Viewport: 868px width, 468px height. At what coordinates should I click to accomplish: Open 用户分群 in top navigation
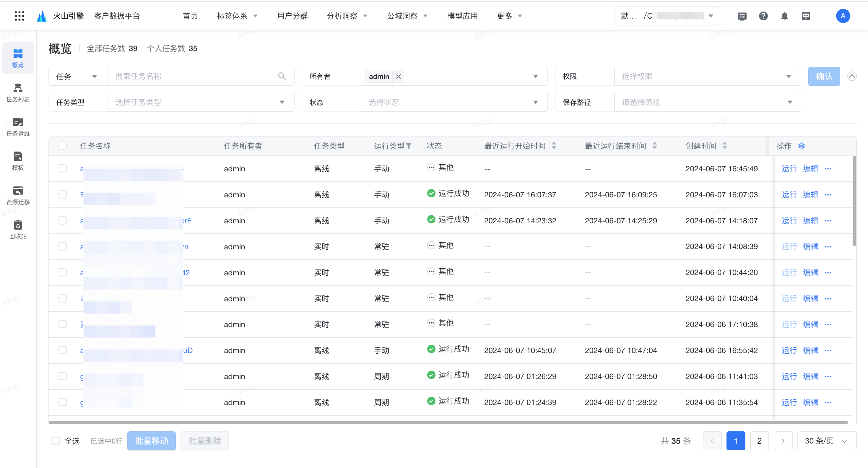[292, 16]
